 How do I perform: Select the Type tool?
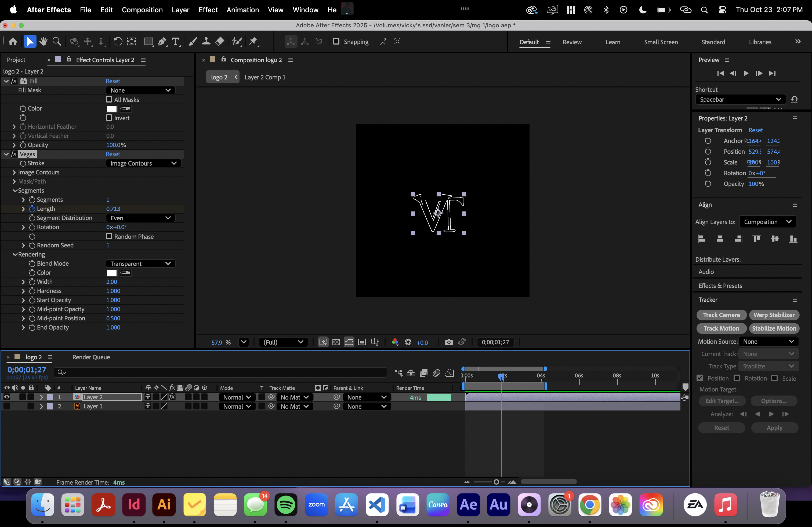[x=175, y=42]
